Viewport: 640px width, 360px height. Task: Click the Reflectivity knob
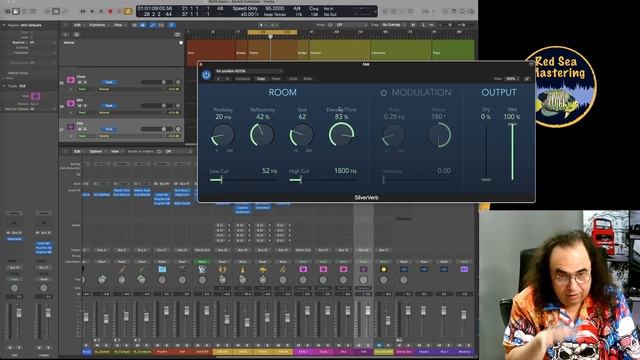pyautogui.click(x=262, y=135)
